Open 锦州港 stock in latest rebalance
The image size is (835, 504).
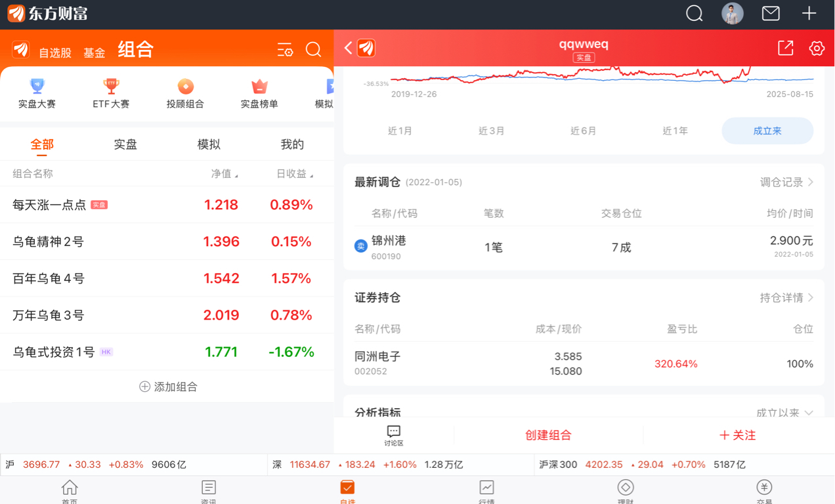584,247
